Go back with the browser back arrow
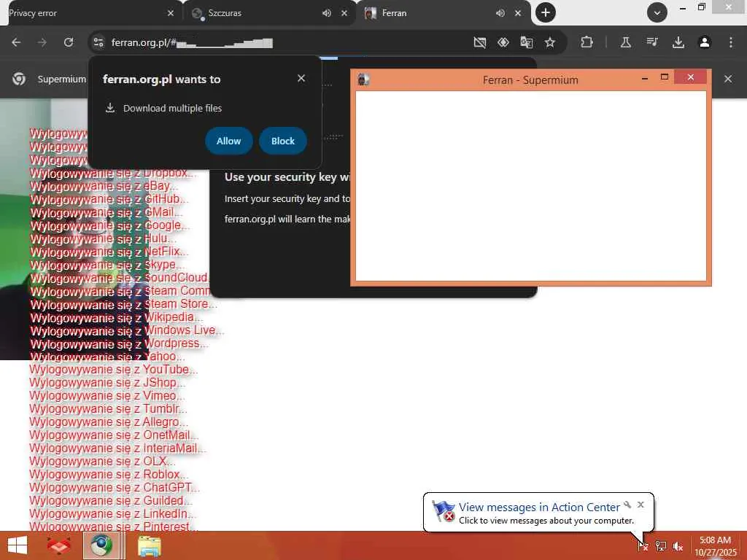 click(x=16, y=42)
